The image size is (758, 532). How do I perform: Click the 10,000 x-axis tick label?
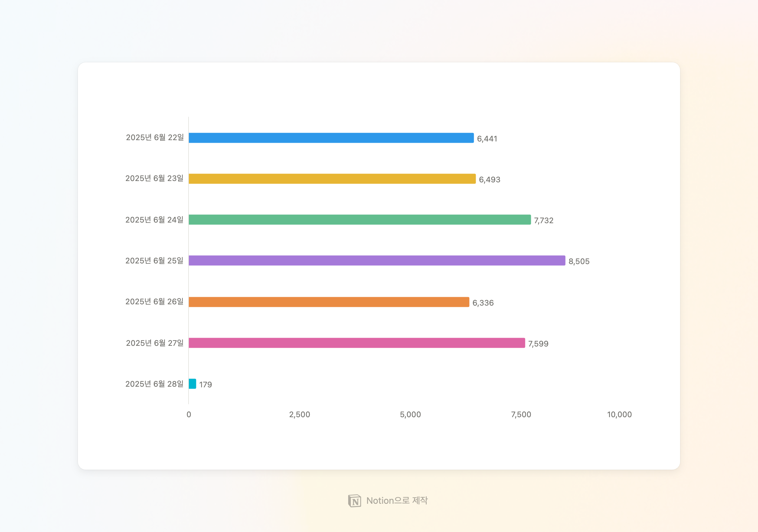point(619,415)
